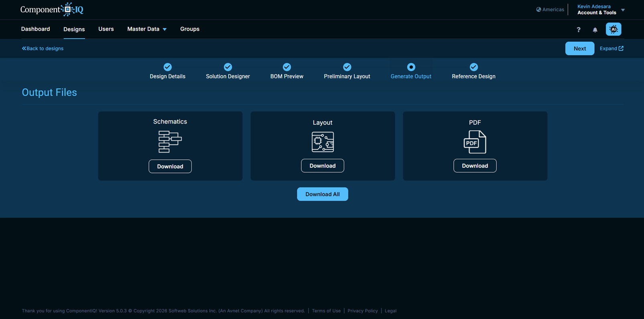Jump to Solution Designer step label
The height and width of the screenshot is (319, 644).
228,76
